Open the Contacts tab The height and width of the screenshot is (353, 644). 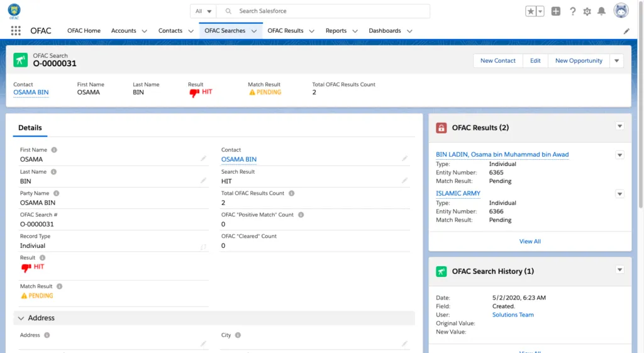(x=170, y=31)
